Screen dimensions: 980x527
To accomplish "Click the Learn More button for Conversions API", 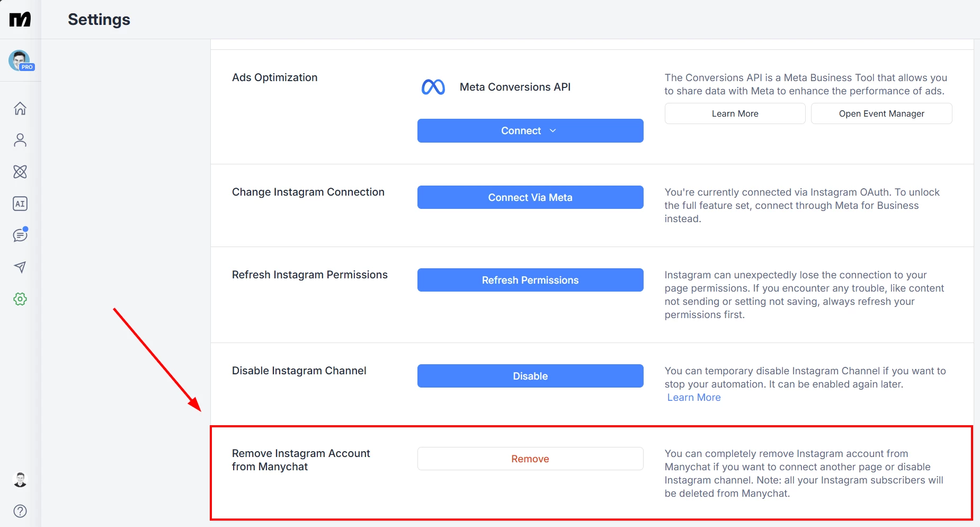I will 735,113.
